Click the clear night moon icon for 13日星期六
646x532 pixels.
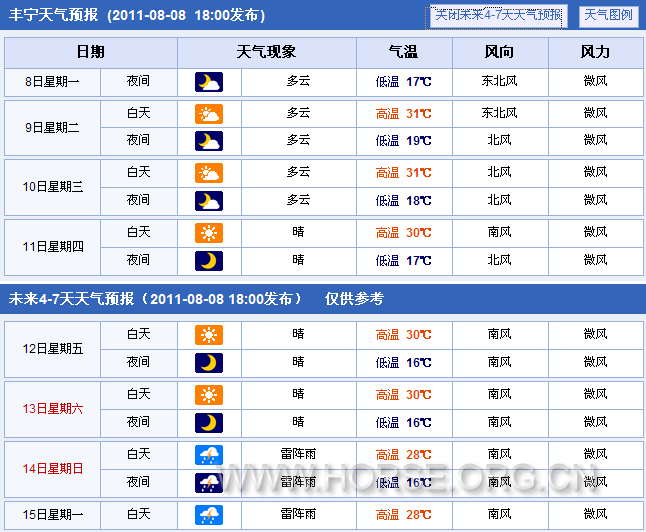pos(209,423)
